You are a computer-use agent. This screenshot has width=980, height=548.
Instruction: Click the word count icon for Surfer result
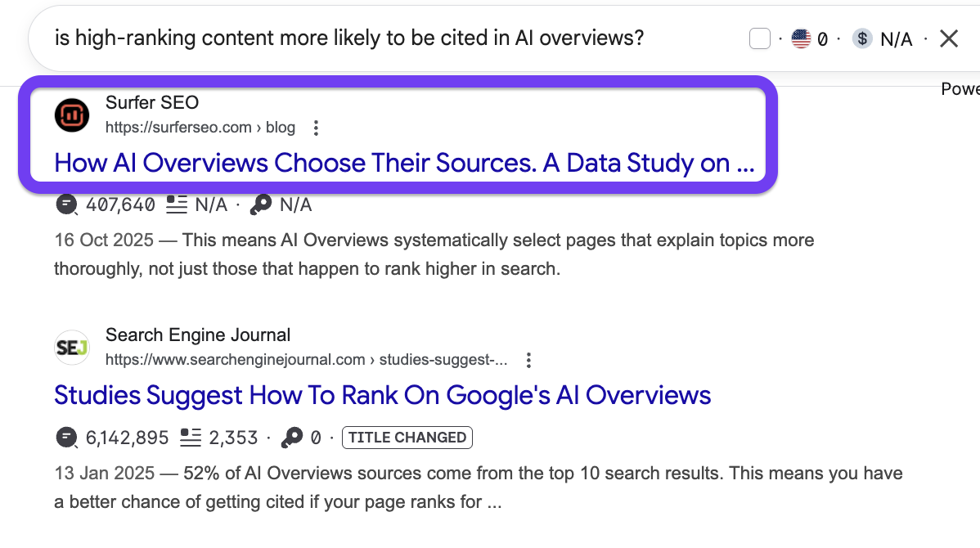[x=177, y=204]
